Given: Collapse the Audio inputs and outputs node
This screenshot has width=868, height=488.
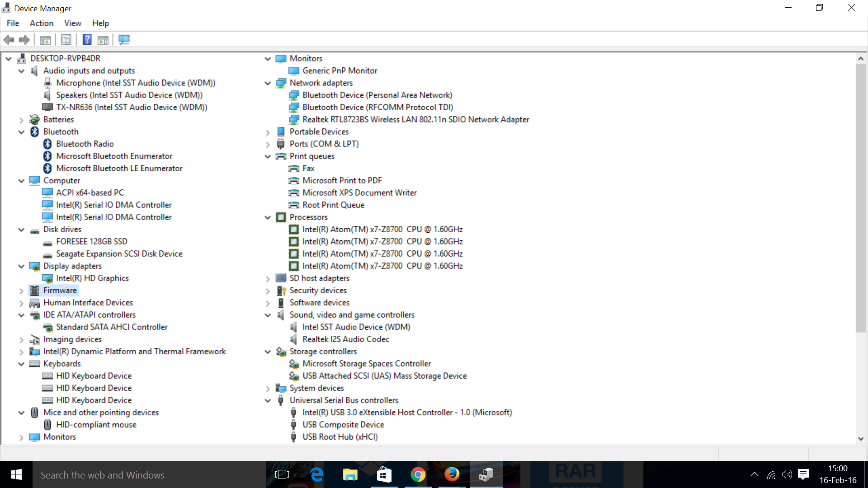Looking at the screenshot, I should pyautogui.click(x=21, y=71).
